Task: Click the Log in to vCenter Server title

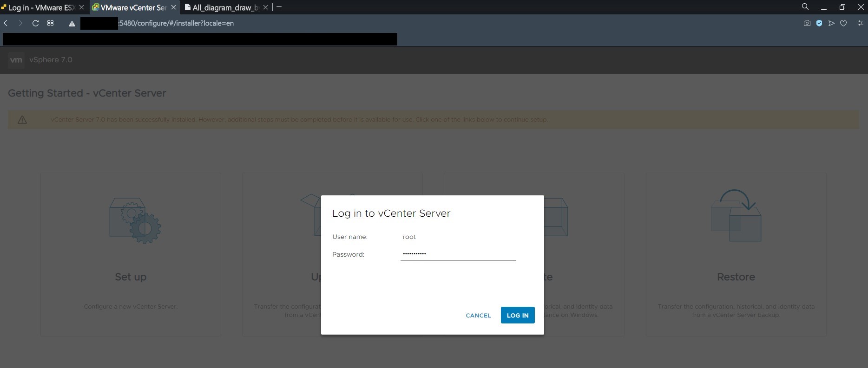Action: pyautogui.click(x=391, y=213)
